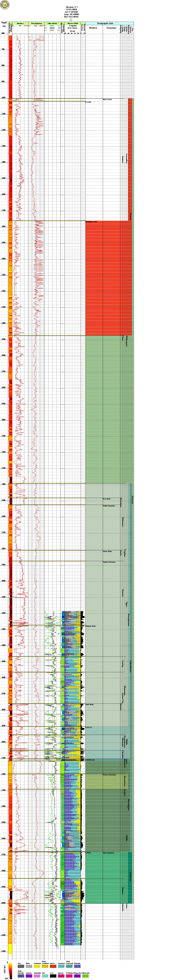Click the Rhomaa-NPHI track header
Viewport: 174px width, 980px height.
tap(73, 24)
